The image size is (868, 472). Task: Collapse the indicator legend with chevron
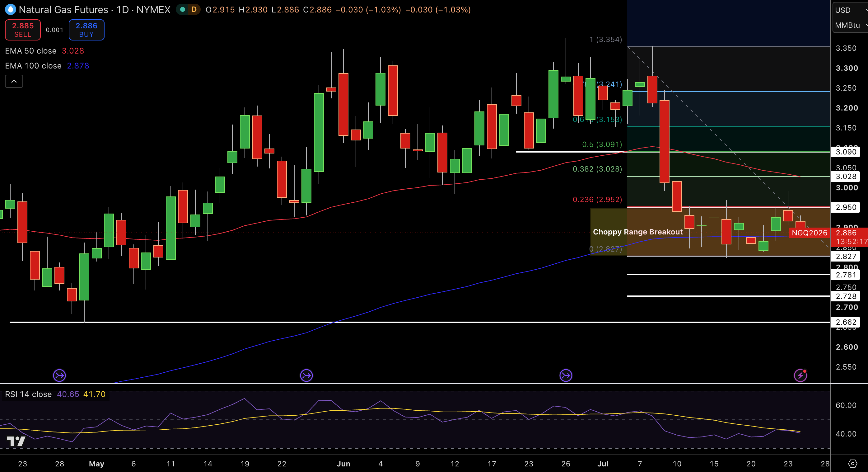coord(14,81)
